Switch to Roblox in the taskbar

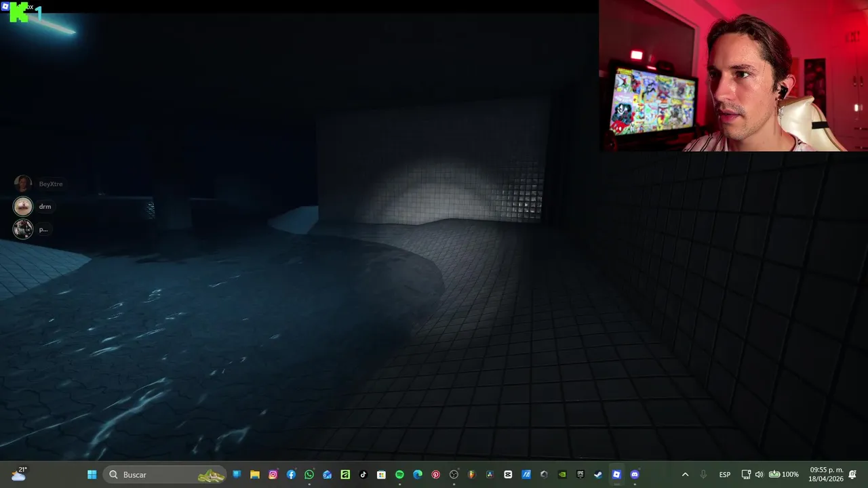[616, 474]
